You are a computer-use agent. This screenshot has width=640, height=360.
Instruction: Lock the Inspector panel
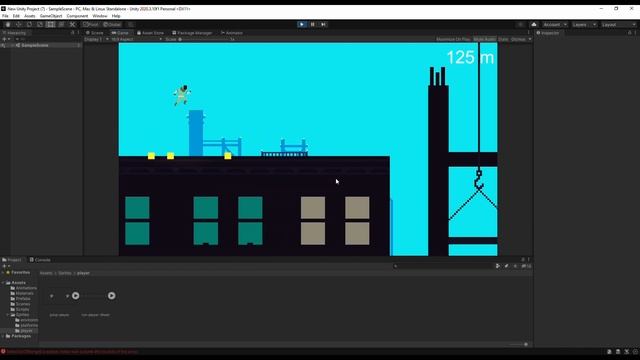click(630, 33)
